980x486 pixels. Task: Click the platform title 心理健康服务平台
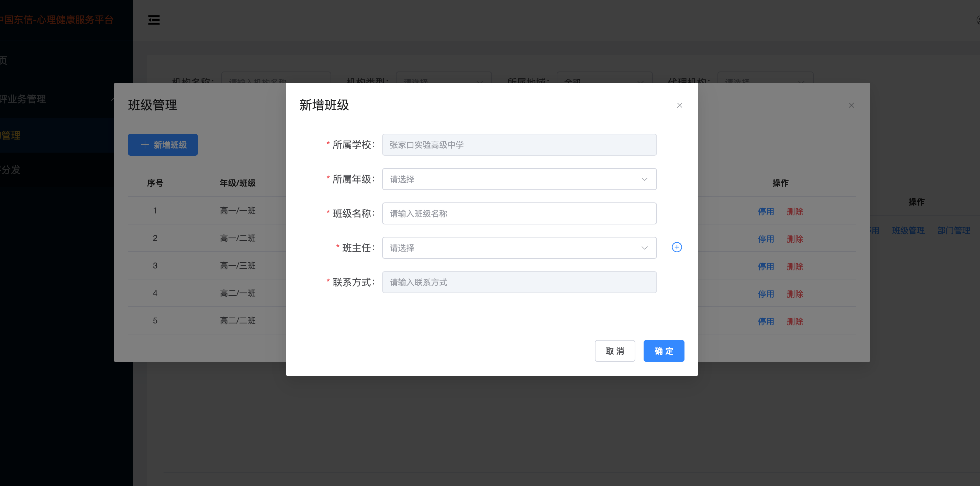click(x=75, y=20)
